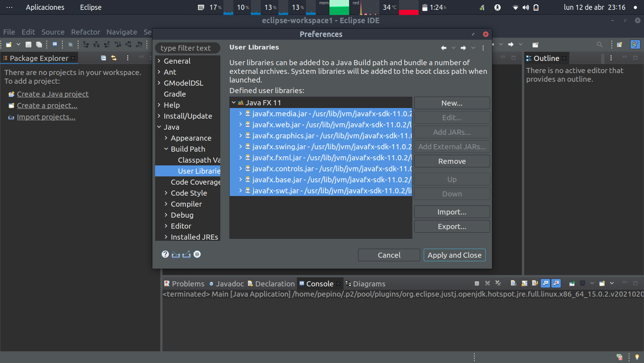Click the tip of the day lightbulb icon
644x363 pixels.
(x=637, y=357)
